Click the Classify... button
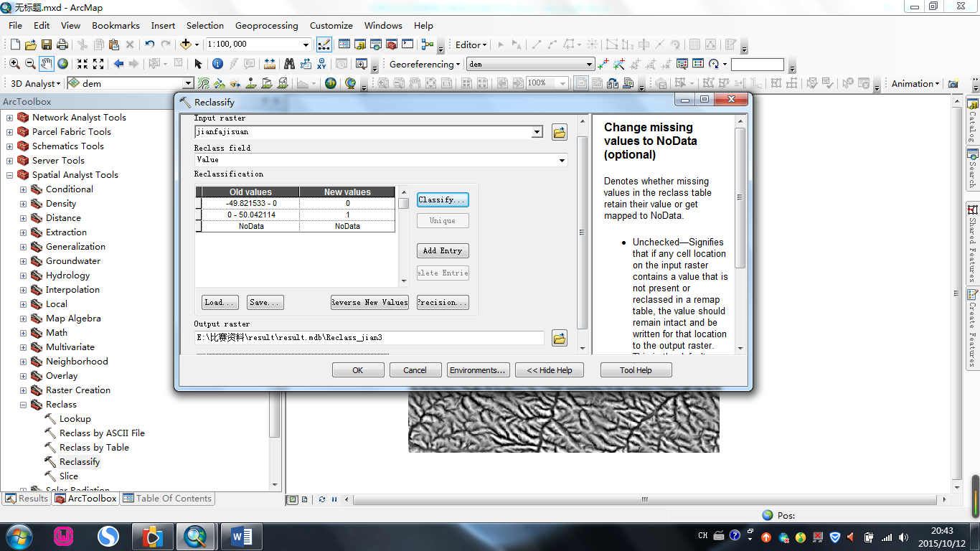Image resolution: width=980 pixels, height=551 pixels. (443, 199)
